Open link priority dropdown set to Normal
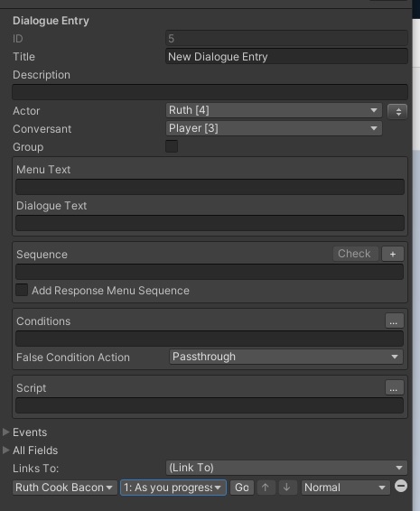The width and height of the screenshot is (420, 511). pos(346,488)
